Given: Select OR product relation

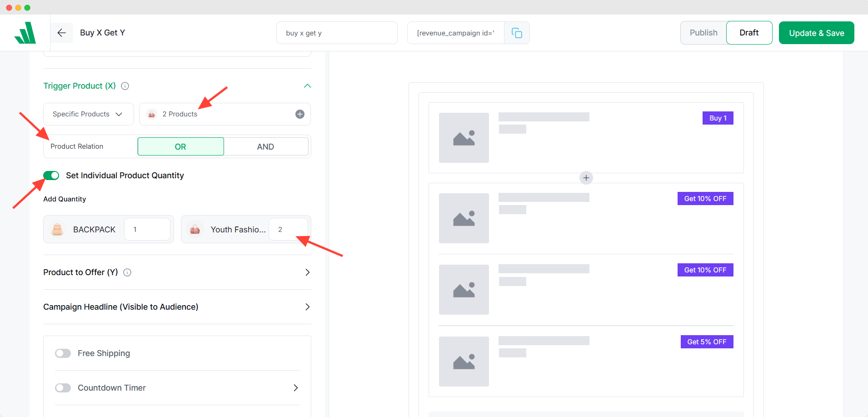Looking at the screenshot, I should (x=181, y=146).
